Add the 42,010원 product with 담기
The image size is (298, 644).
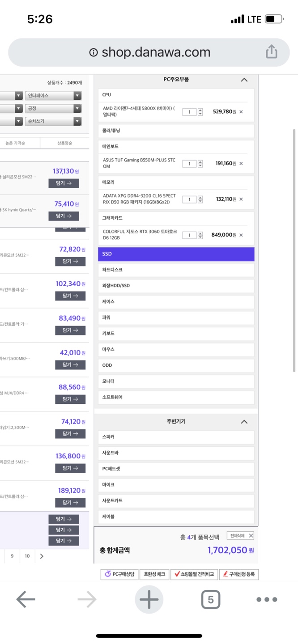(70, 364)
